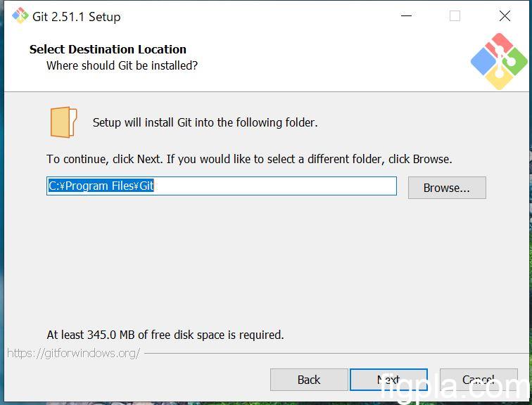Viewport: 532px width, 405px height.
Task: Click the "Where should Git be installed?" subtitle
Action: [x=122, y=65]
